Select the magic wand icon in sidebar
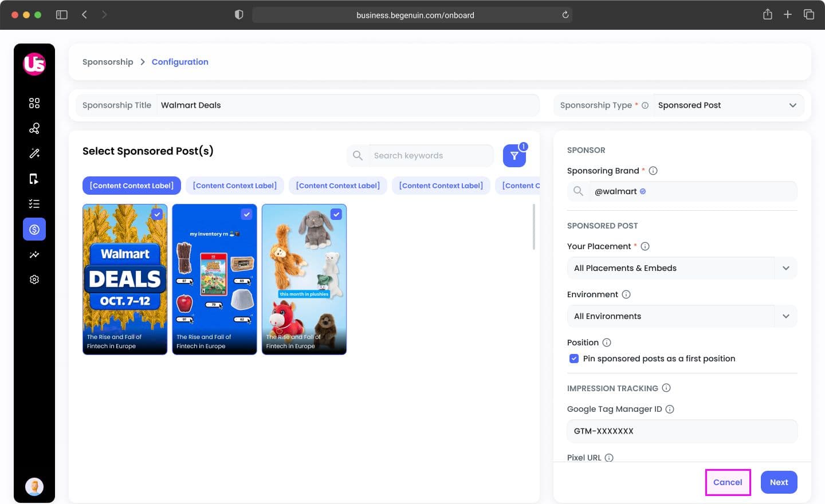The image size is (825, 504). pyautogui.click(x=34, y=153)
